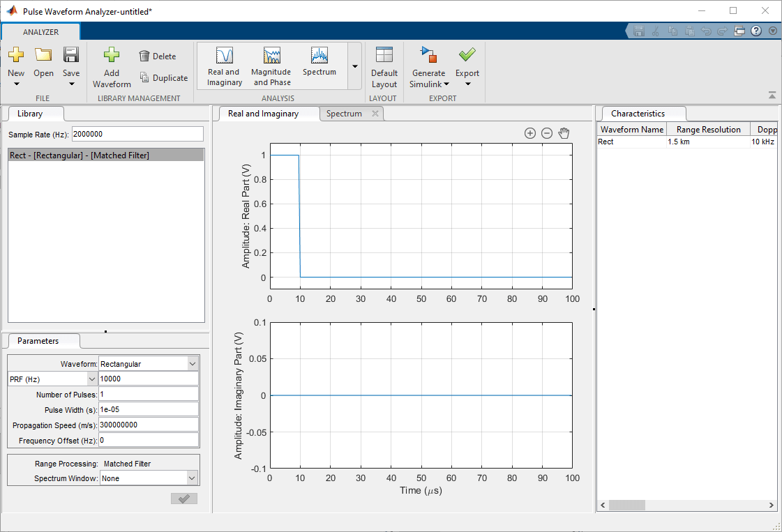Viewport: 782px width, 532px height.
Task: Close the Spectrum tab
Action: pos(375,114)
